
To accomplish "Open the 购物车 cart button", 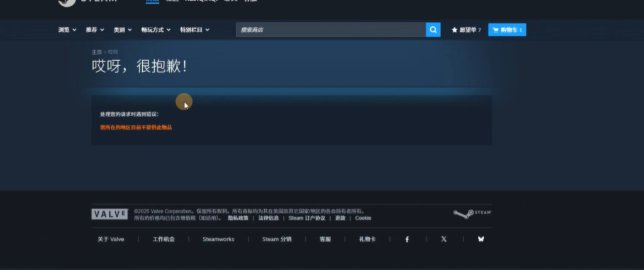I will tap(507, 30).
